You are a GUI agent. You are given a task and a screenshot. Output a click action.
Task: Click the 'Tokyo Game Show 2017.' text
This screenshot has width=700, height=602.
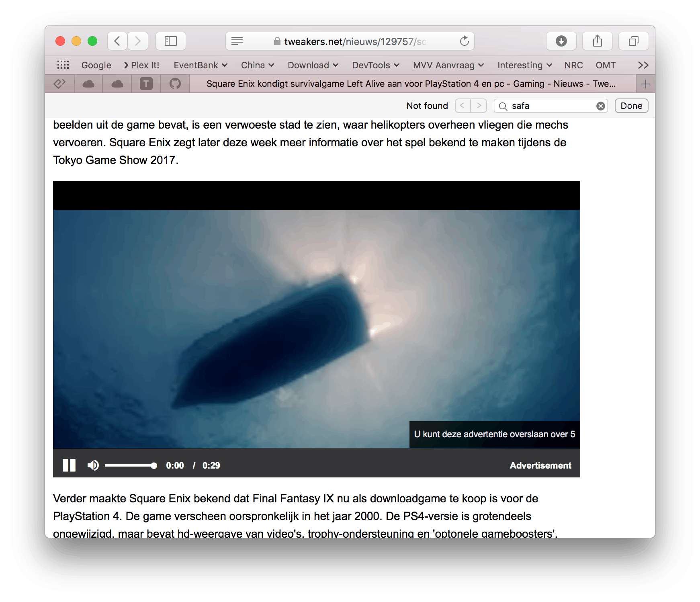coord(116,160)
